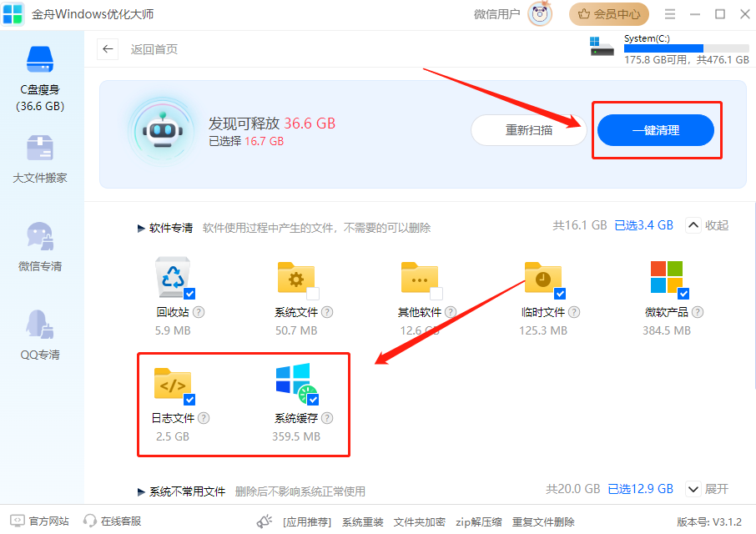This screenshot has width=756, height=534.
Task: Click the 已选12.9 GB text
Action: coord(640,489)
